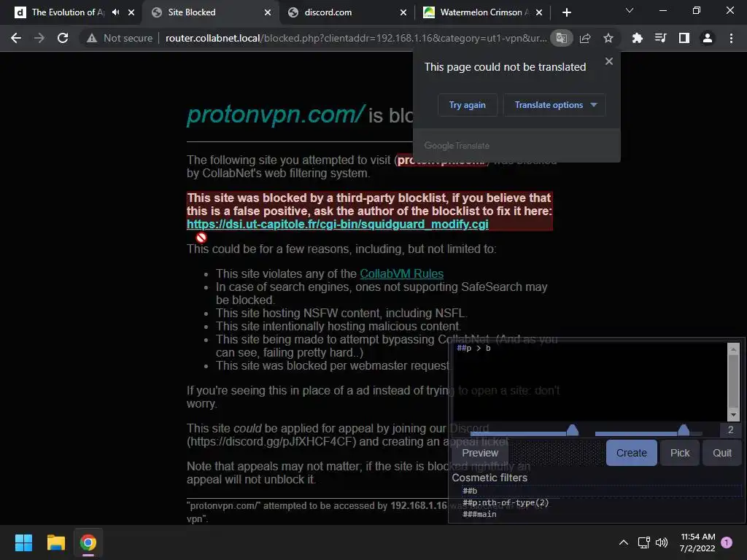Close the translate popup

[x=609, y=61]
